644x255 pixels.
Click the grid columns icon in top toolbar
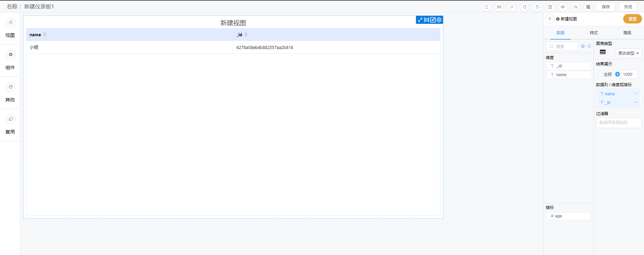click(499, 7)
